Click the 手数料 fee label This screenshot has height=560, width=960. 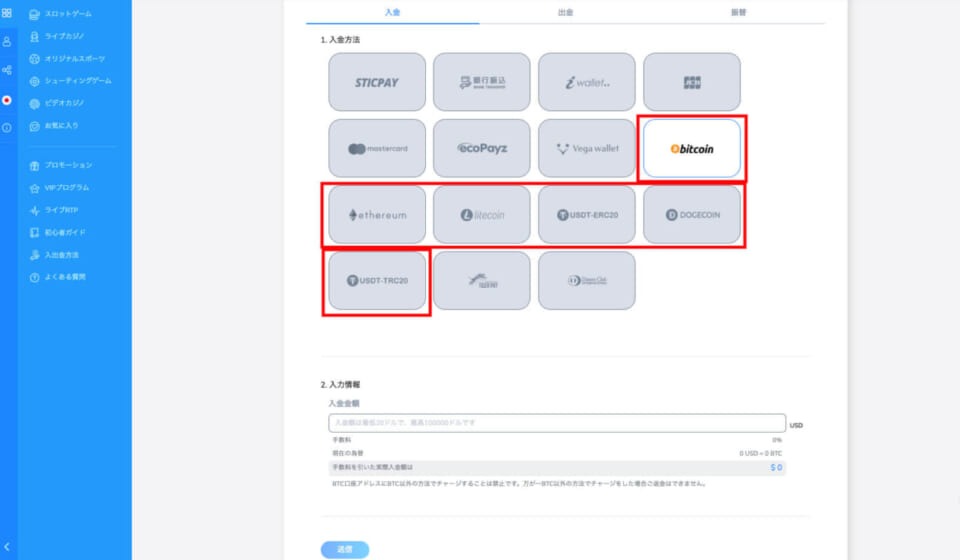pos(342,440)
